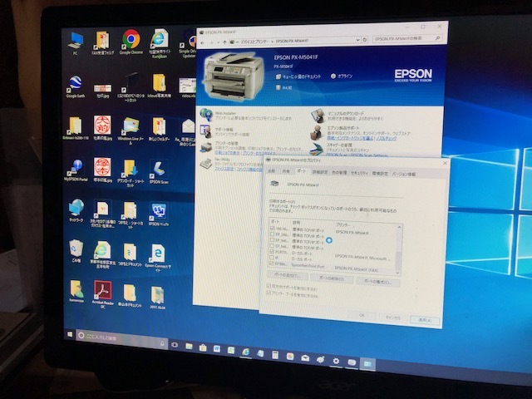Screen dimensions: 532x399
Task: Click the port list scroll-up arrow
Action: pyautogui.click(x=399, y=227)
